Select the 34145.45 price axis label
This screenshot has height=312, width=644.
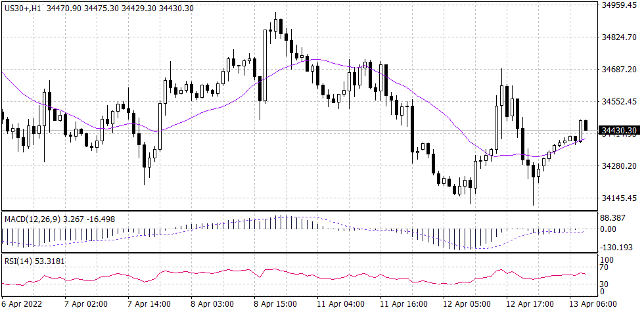[621, 198]
